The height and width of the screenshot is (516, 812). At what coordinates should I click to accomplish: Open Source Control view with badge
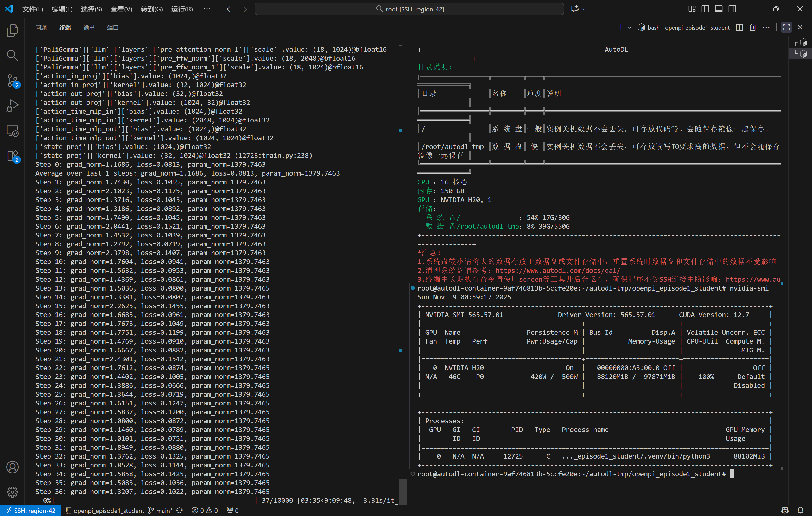[x=12, y=81]
